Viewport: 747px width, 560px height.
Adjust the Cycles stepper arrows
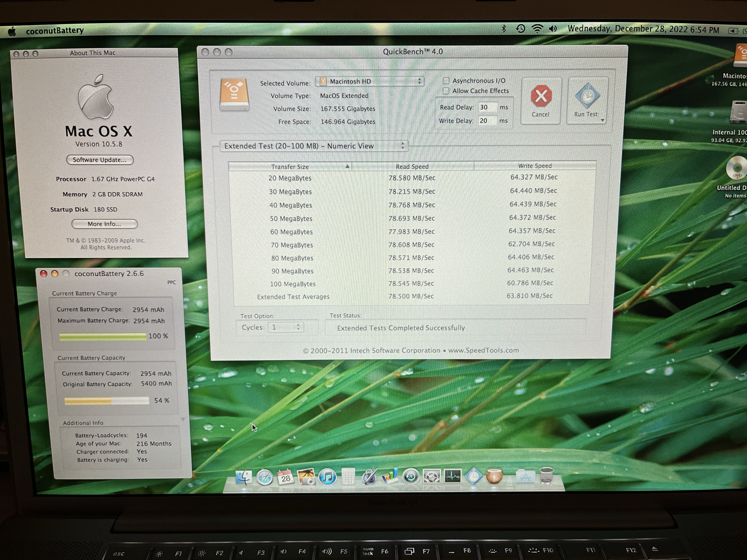click(298, 327)
